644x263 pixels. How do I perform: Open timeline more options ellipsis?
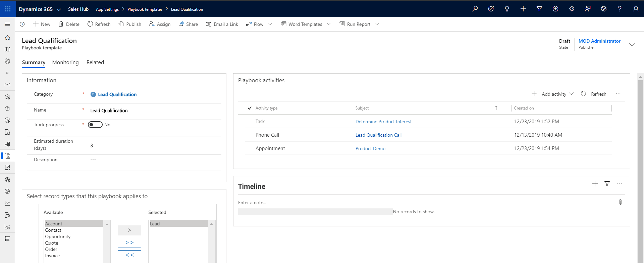pos(619,184)
